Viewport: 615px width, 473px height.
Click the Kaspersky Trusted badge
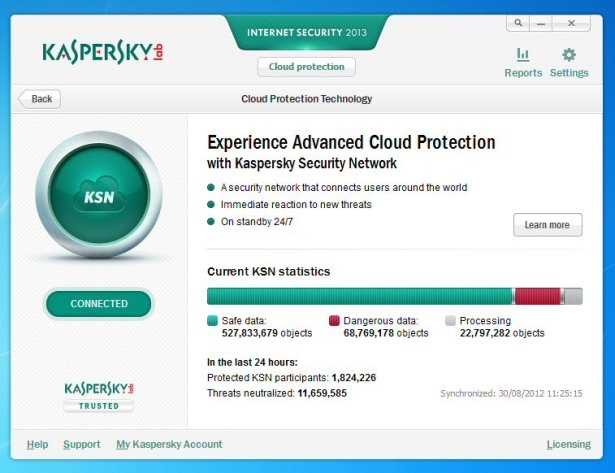[x=99, y=396]
